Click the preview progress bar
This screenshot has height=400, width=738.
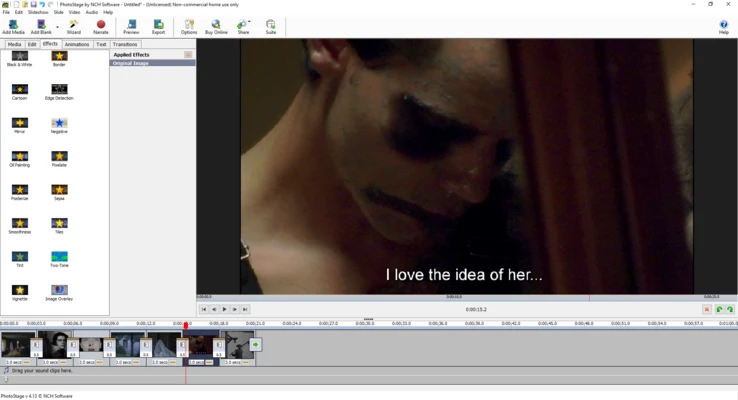click(466, 297)
